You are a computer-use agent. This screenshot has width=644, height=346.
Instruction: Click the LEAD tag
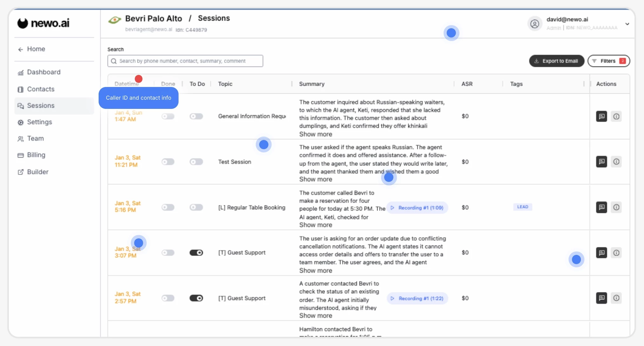(x=523, y=207)
